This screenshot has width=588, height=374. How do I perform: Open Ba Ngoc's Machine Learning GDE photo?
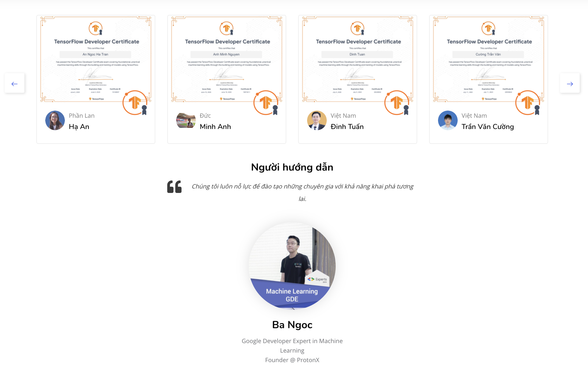[292, 266]
